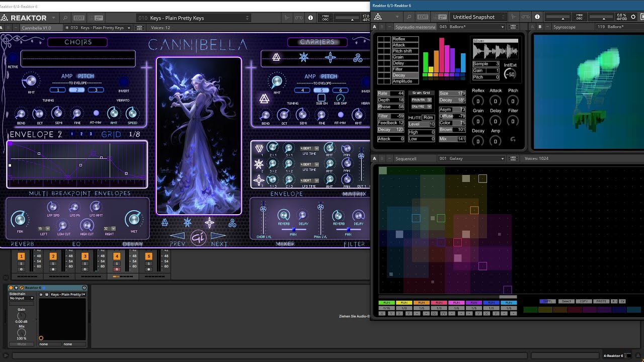
Task: Click the Choirs Bend tuning knob
Action: [x=21, y=114]
